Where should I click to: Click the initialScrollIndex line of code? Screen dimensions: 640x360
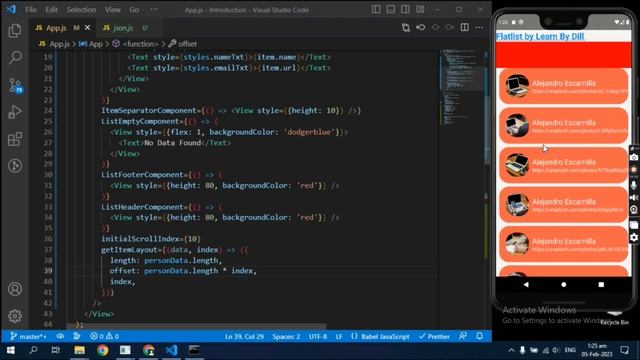(151, 239)
